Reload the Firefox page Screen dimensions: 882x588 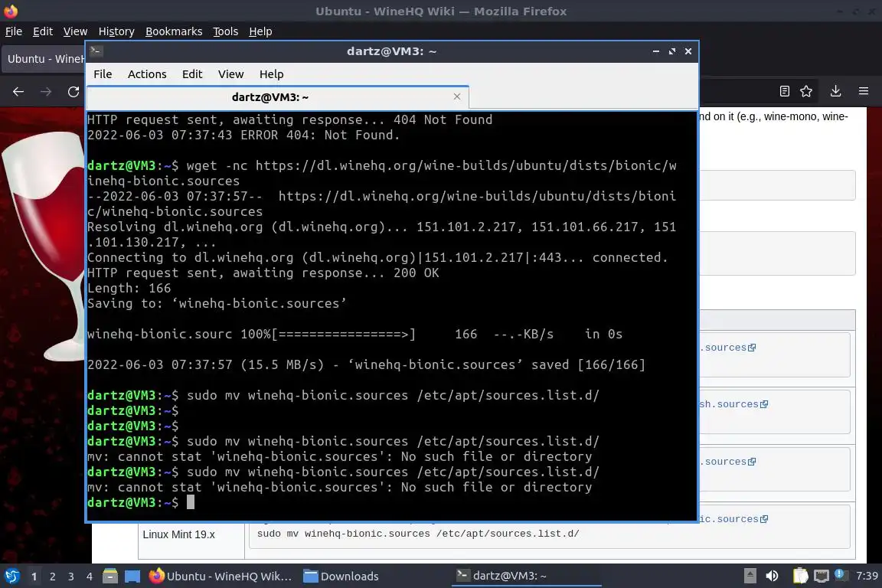click(73, 91)
